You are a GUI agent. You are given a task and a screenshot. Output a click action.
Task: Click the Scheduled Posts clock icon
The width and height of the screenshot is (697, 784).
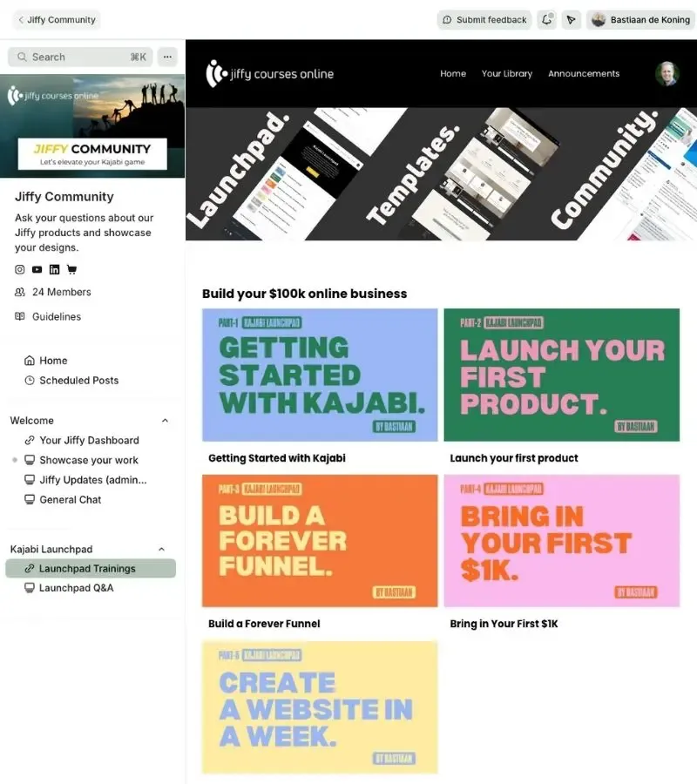point(30,381)
